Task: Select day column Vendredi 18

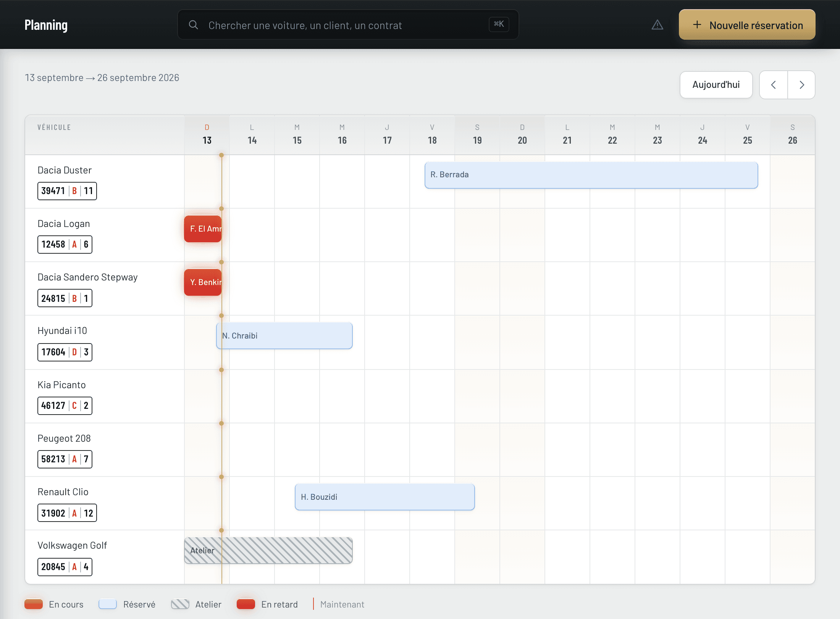Action: (432, 135)
